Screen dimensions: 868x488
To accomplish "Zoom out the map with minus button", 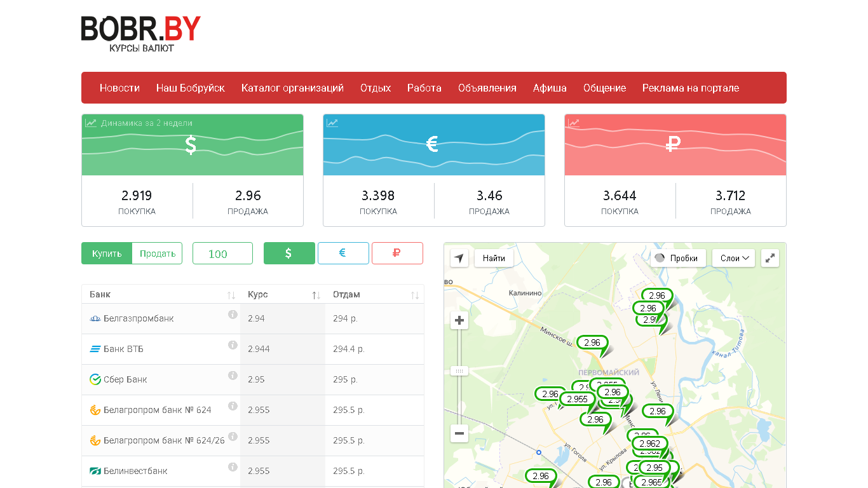I will tap(459, 434).
